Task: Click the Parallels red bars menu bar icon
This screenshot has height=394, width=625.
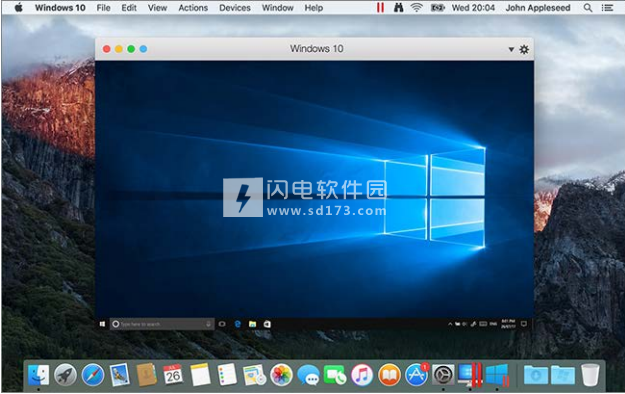Action: pyautogui.click(x=380, y=8)
